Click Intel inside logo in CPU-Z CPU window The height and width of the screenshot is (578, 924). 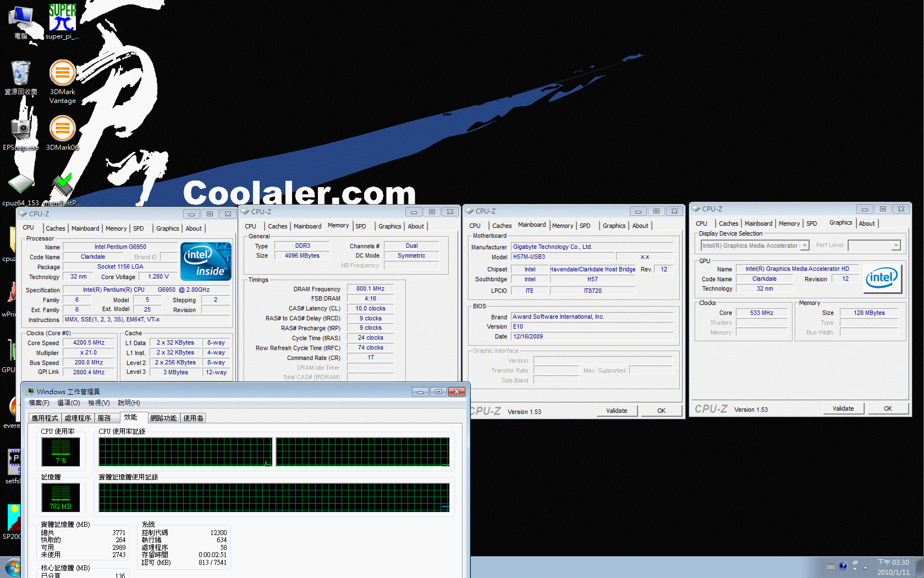click(206, 261)
